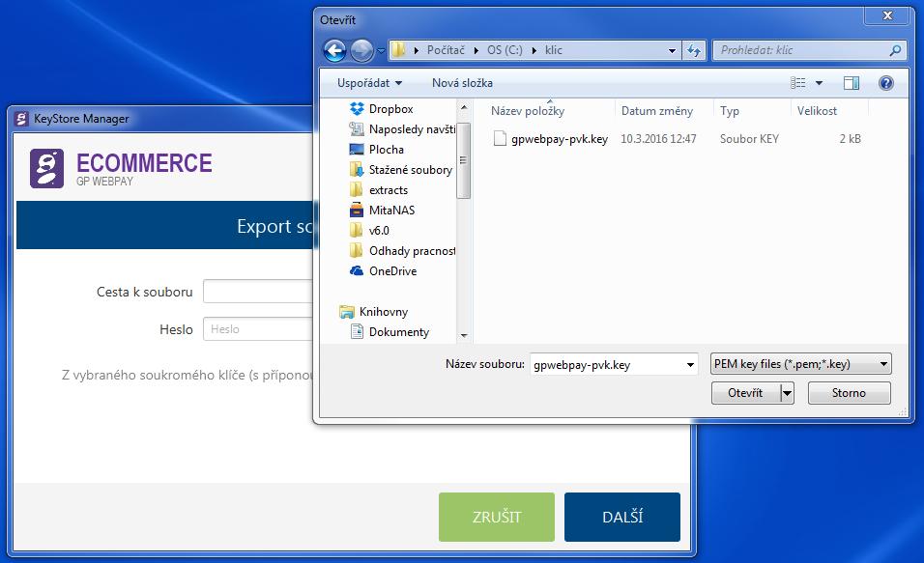924x563 pixels.
Task: Click navigation pane scroll down arrow
Action: pyautogui.click(x=464, y=336)
